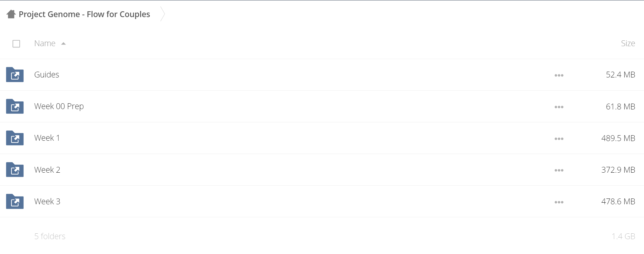The width and height of the screenshot is (644, 254).
Task: Open the Week 3 folder icon
Action: [15, 201]
